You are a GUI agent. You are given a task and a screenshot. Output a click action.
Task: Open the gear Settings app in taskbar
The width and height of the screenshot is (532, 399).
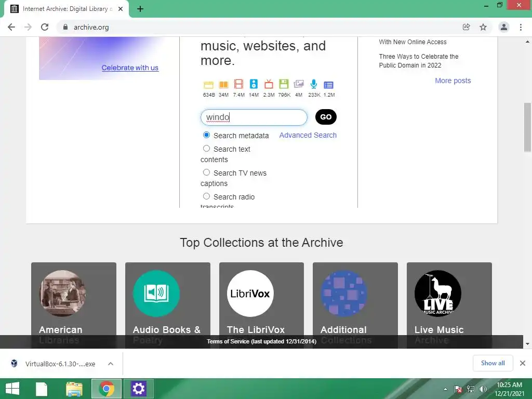pyautogui.click(x=138, y=389)
